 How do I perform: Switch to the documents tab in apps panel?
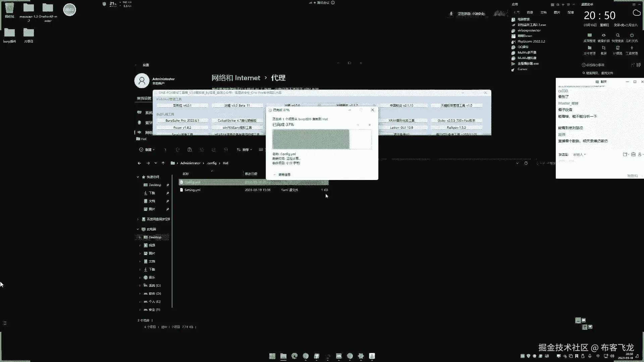click(x=543, y=12)
